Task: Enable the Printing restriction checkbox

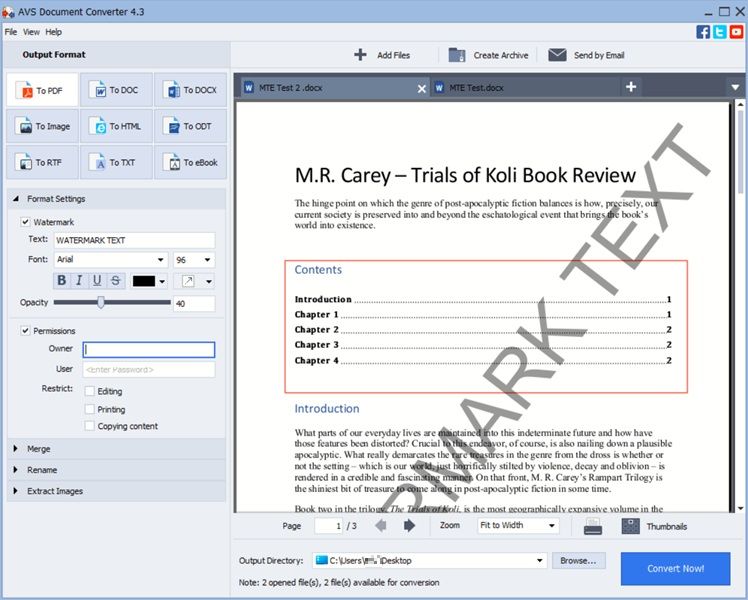Action: 89,409
